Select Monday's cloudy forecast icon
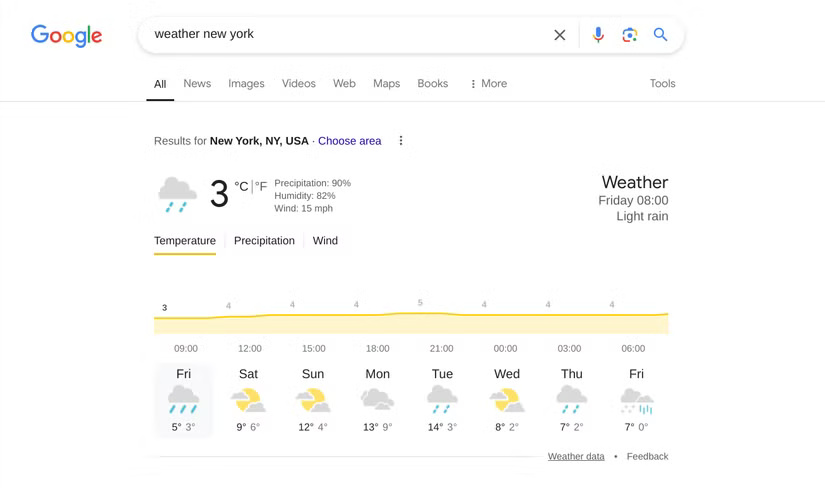 coord(377,399)
